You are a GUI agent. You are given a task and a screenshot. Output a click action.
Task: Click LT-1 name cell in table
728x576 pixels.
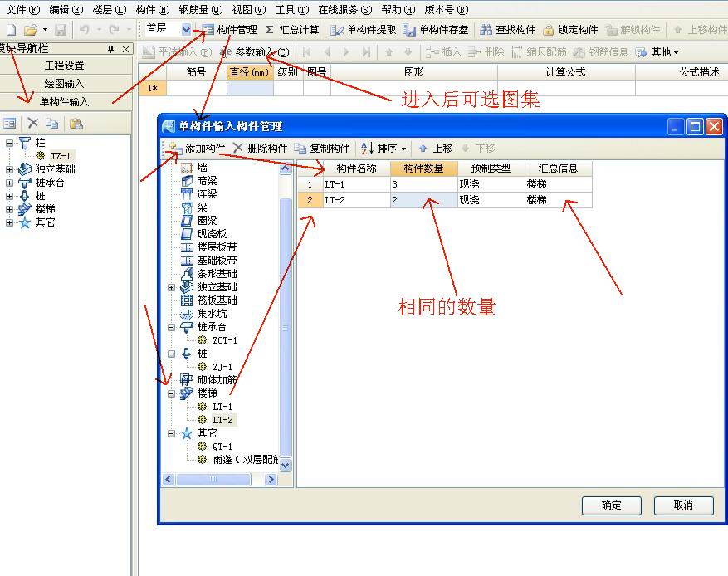coord(357,184)
